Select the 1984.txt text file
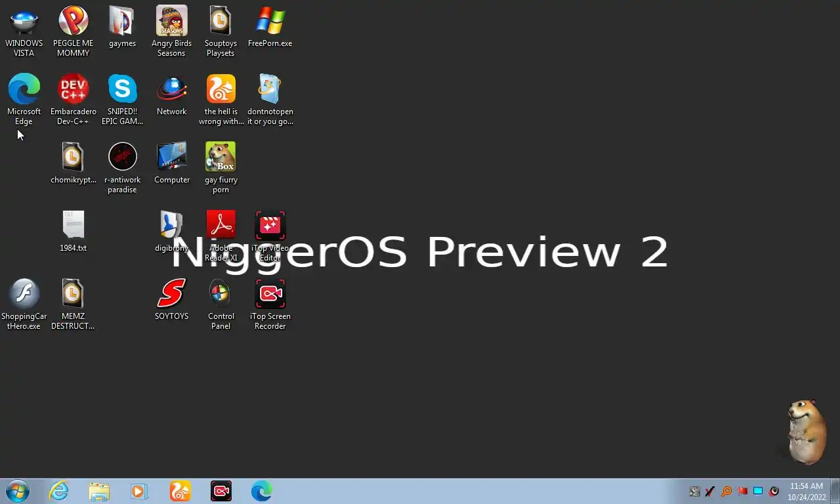840x504 pixels. point(73,232)
